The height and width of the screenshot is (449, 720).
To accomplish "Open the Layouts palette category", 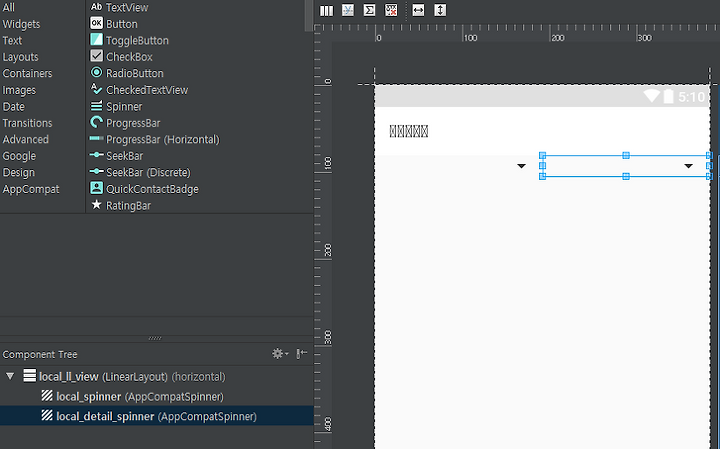I will (x=20, y=57).
